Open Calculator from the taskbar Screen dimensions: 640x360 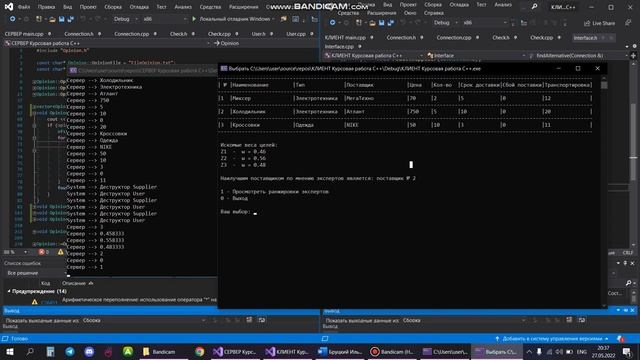[50, 351]
